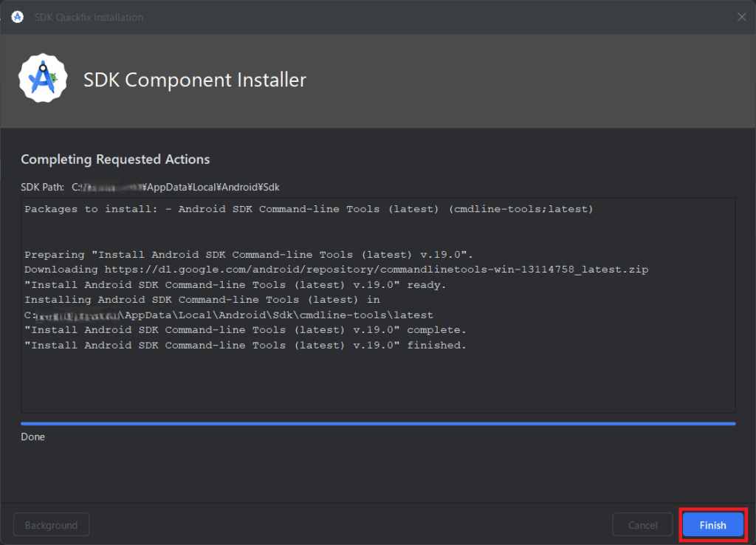Click the large Android Studio logo in header

pyautogui.click(x=43, y=79)
